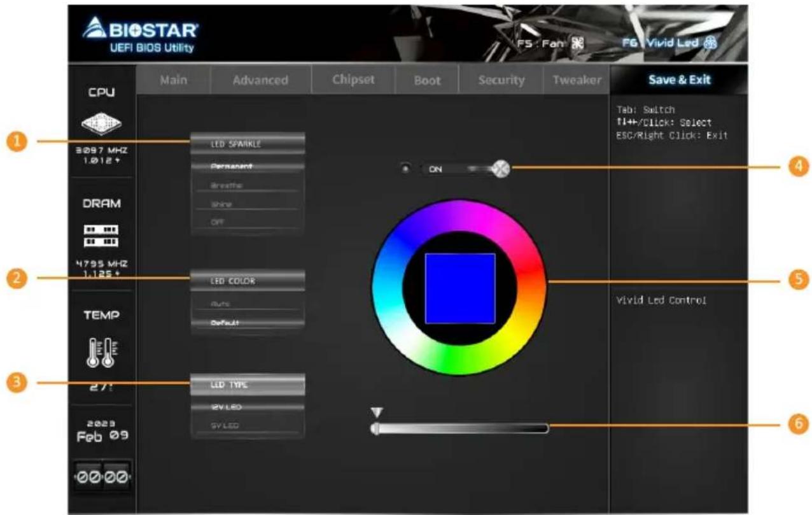
Task: Go to the Chipset tab
Action: coord(353,80)
